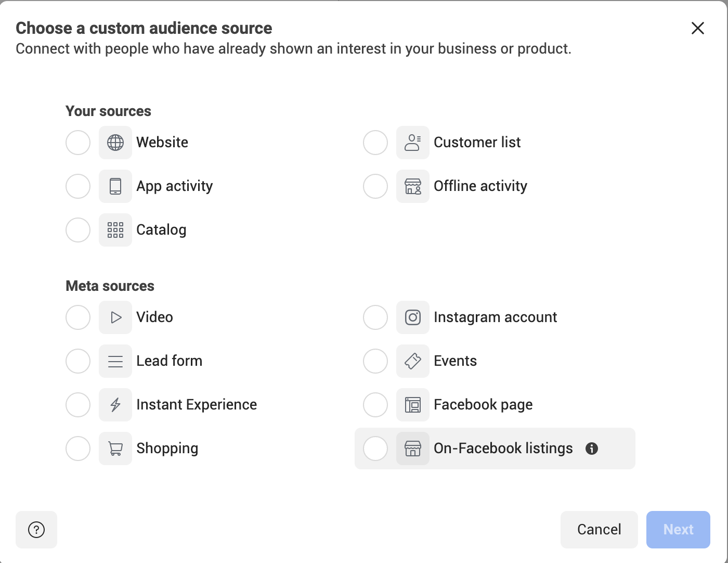Click the 'Choose a custom audience source' title
Viewport: 728px width, 563px height.
coord(144,28)
